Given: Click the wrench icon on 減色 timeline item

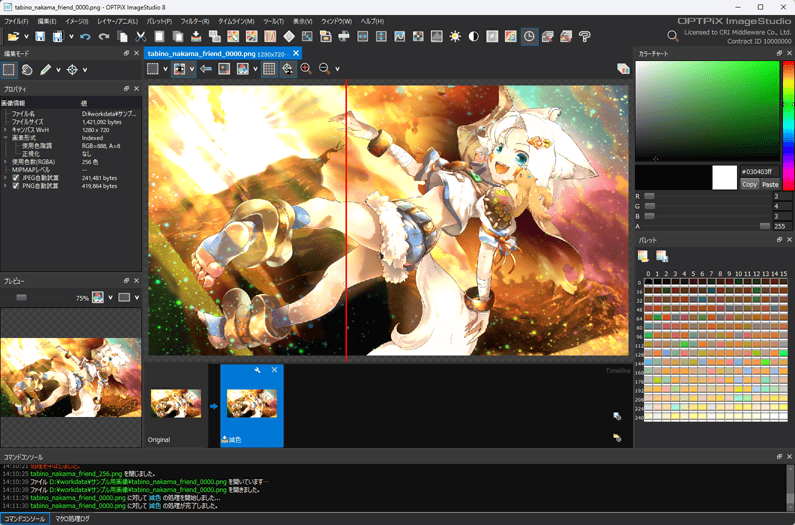Looking at the screenshot, I should click(258, 370).
